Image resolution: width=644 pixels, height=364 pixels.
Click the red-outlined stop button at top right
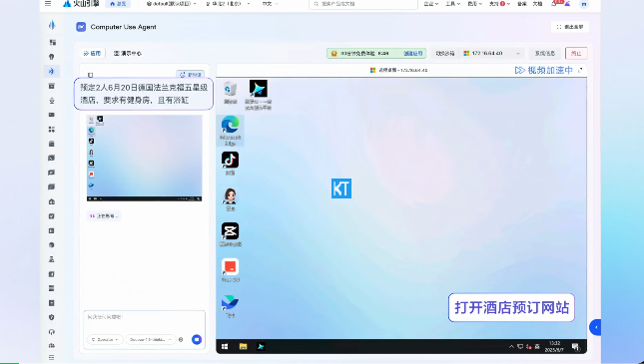click(576, 53)
